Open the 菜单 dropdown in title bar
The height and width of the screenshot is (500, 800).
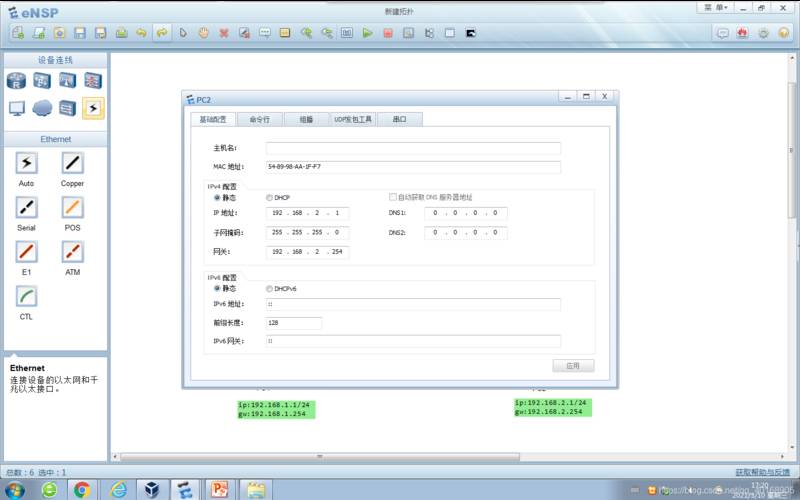point(715,8)
